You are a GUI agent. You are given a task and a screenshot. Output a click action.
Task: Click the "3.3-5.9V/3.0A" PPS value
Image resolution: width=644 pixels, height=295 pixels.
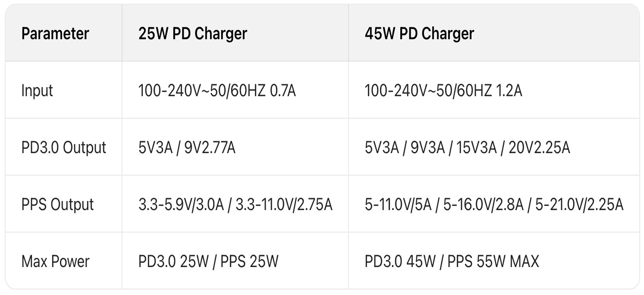point(180,205)
